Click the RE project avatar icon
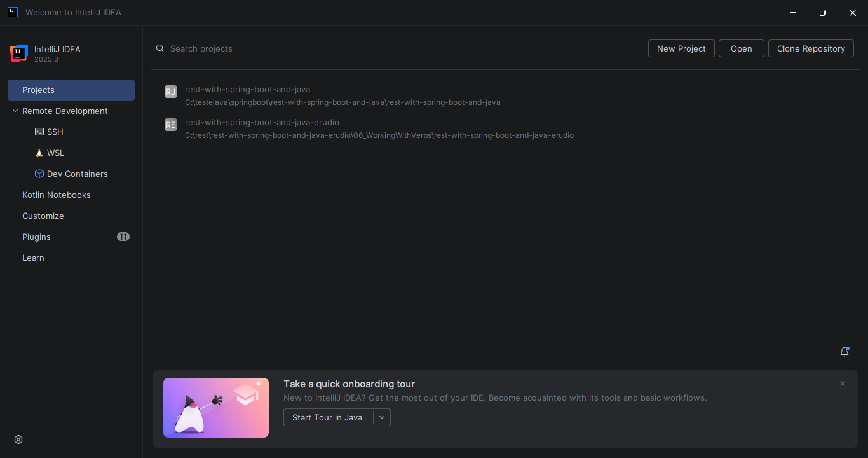 click(x=171, y=125)
